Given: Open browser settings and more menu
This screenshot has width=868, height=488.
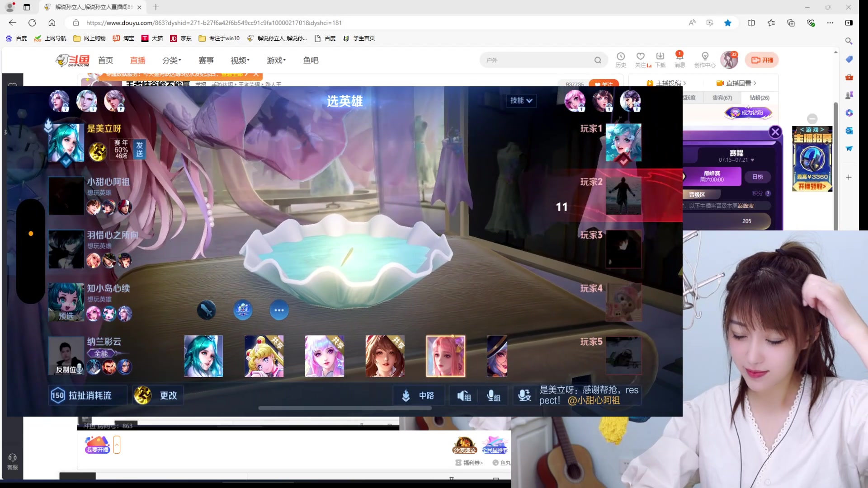Looking at the screenshot, I should tap(830, 23).
